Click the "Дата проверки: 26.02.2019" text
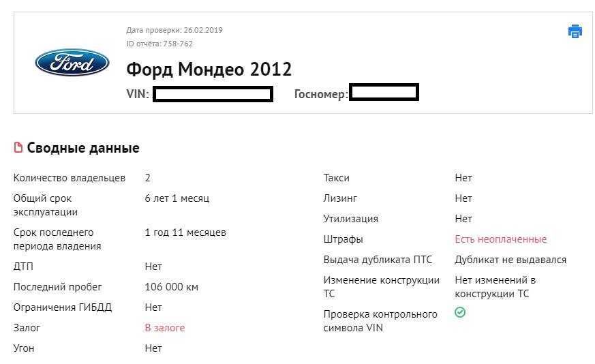The image size is (595, 364). tap(174, 30)
